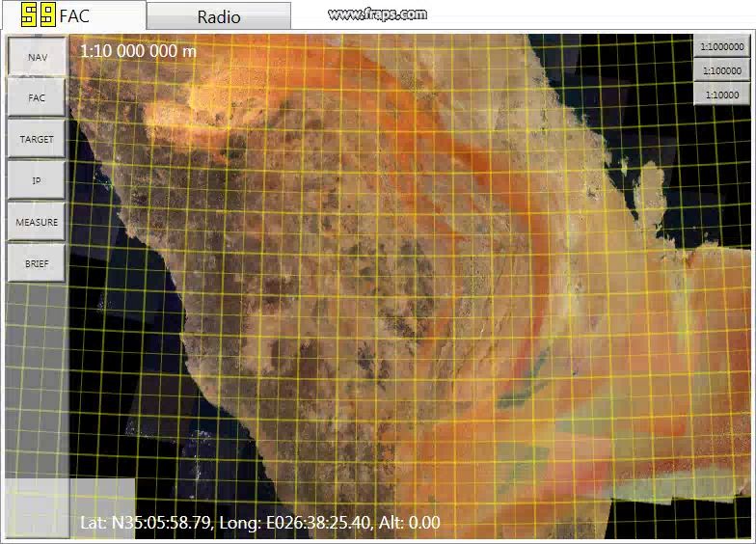The width and height of the screenshot is (756, 544).
Task: Click the Lat/Long coordinates readout
Action: click(260, 523)
